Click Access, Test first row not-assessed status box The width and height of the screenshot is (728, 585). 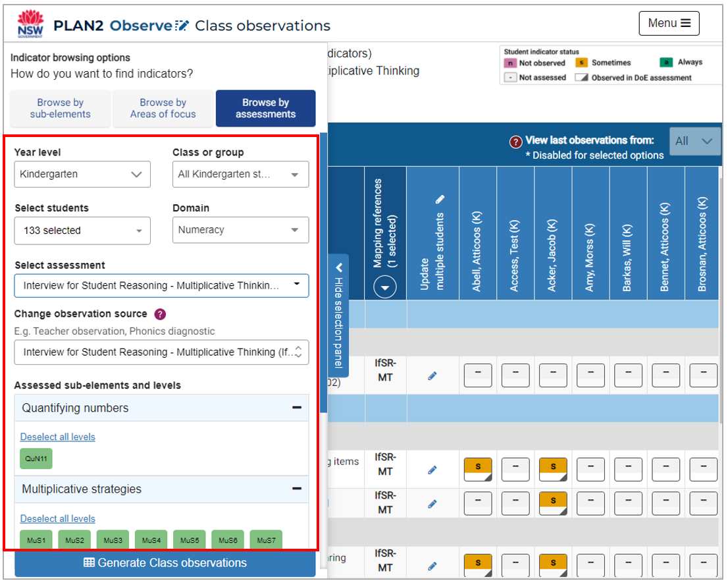[515, 376]
